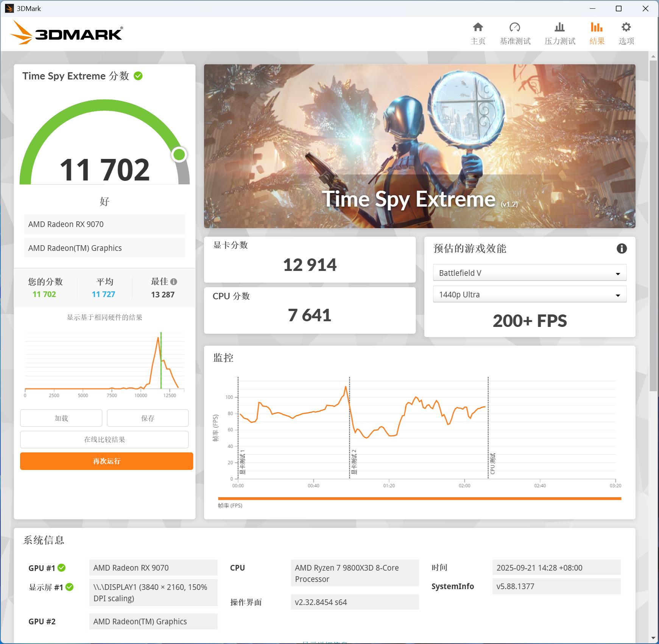The height and width of the screenshot is (644, 659).
Task: Click the 显卡测试 1 marker in the chart
Action: (x=243, y=462)
